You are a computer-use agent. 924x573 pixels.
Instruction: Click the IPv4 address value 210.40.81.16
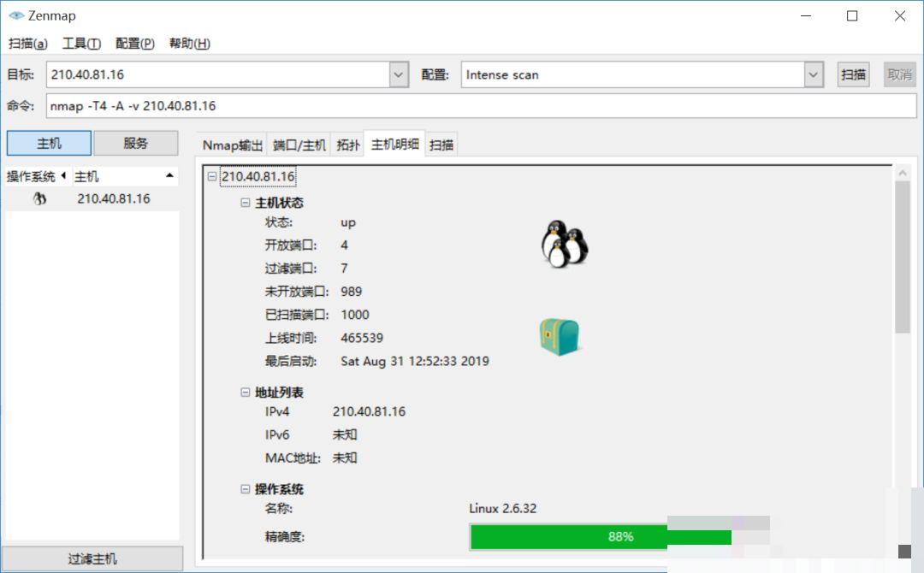tap(369, 411)
